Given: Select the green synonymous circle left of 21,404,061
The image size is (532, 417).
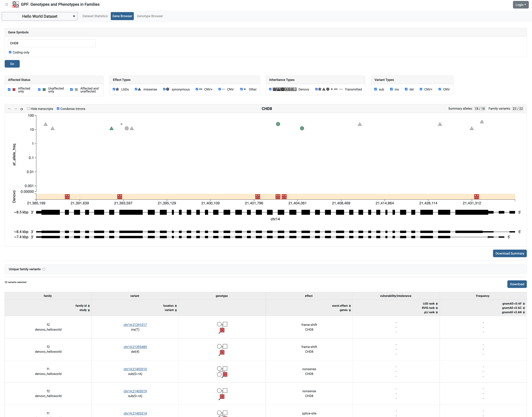Looking at the screenshot, I should pos(278,124).
